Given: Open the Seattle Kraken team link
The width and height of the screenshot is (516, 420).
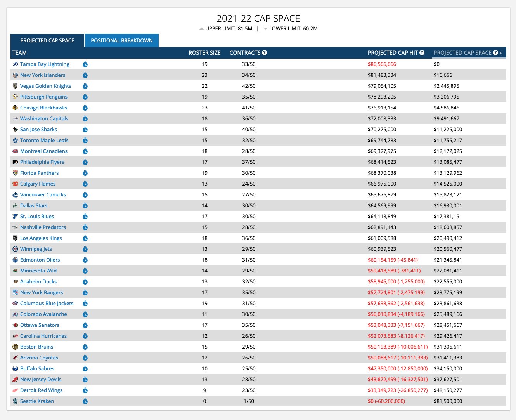Looking at the screenshot, I should [x=37, y=401].
